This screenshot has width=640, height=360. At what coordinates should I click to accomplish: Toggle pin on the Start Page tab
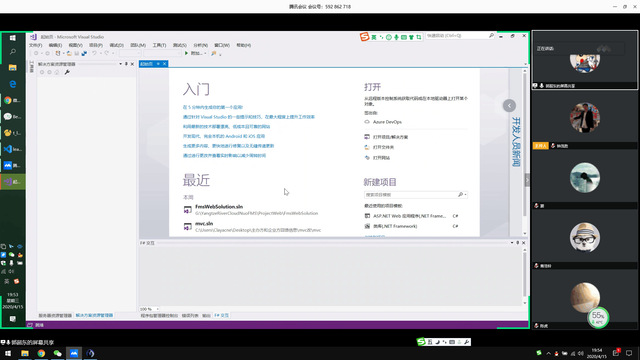[158, 64]
